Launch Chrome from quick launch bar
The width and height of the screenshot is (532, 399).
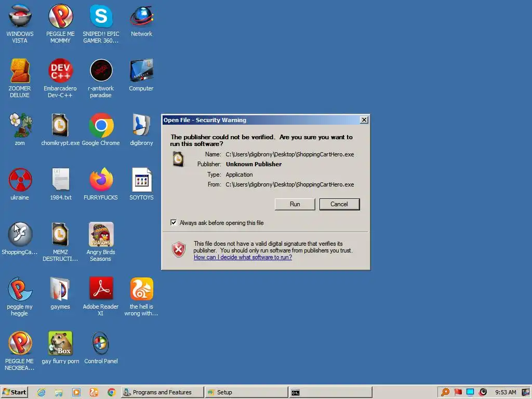click(x=111, y=393)
